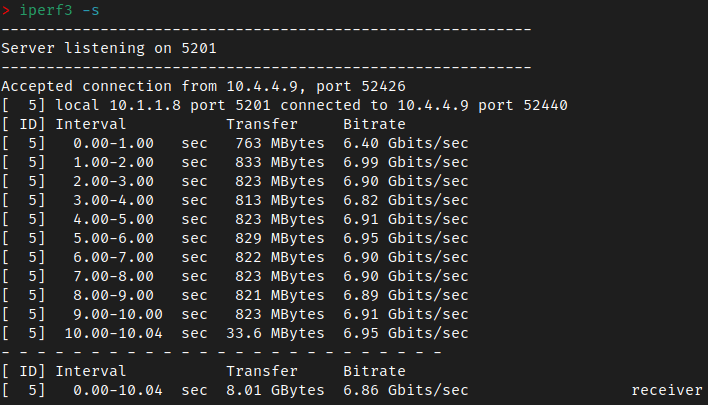This screenshot has width=708, height=405.
Task: Click the connected port number 52440
Action: pos(546,105)
